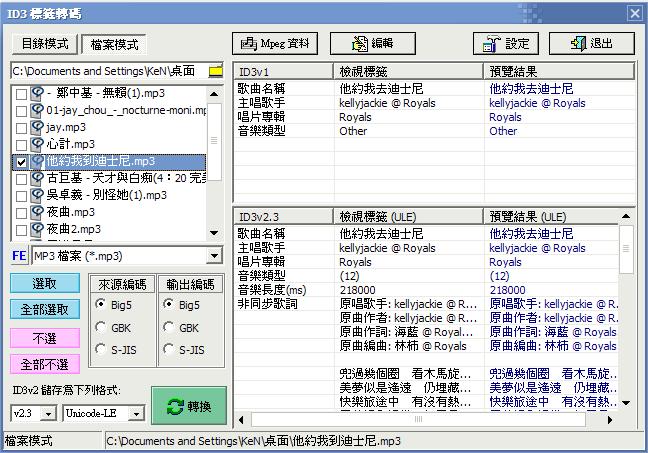Check the 夜曲.mp3 checkbox
Viewport: 648px width, 453px height.
click(x=22, y=212)
